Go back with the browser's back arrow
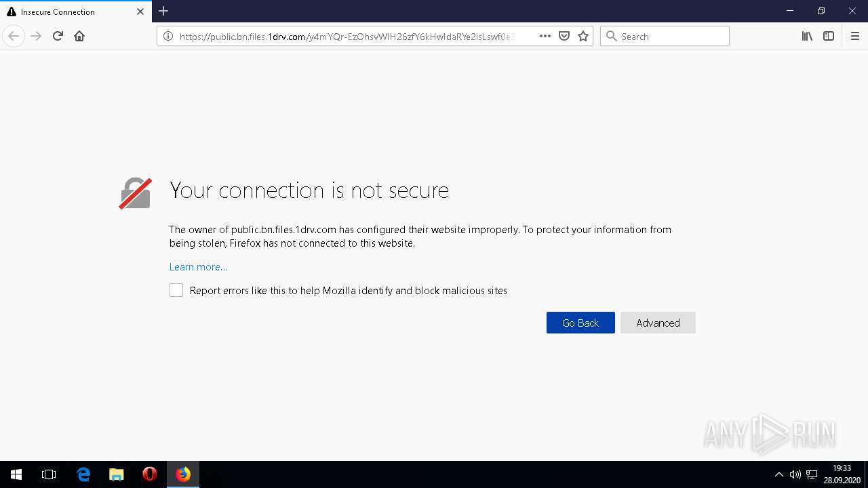The height and width of the screenshot is (488, 868). tap(14, 36)
